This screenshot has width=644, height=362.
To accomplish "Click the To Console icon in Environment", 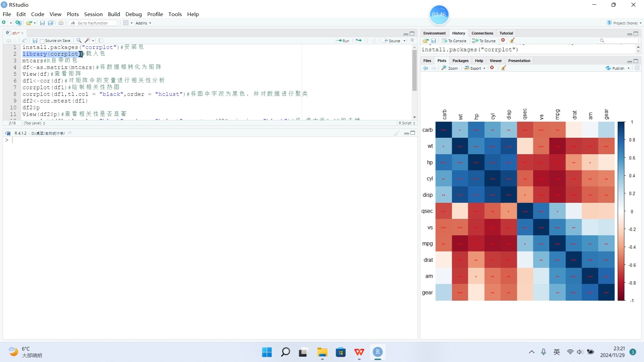I will [453, 40].
